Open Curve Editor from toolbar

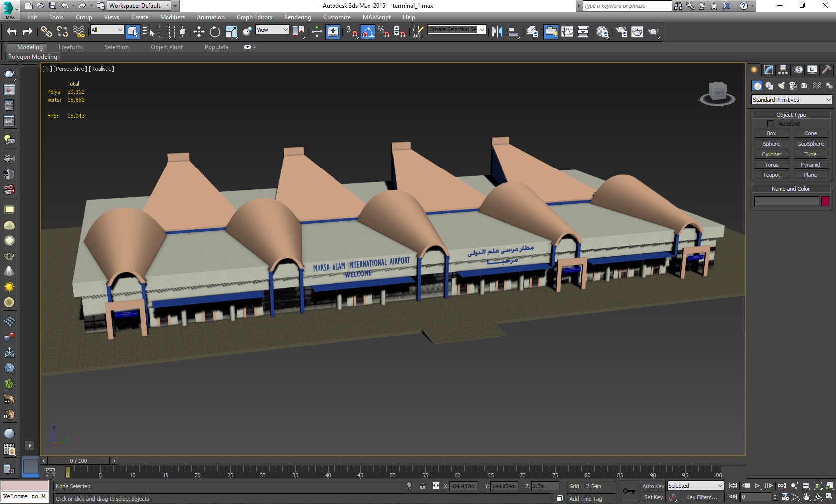coord(567,31)
